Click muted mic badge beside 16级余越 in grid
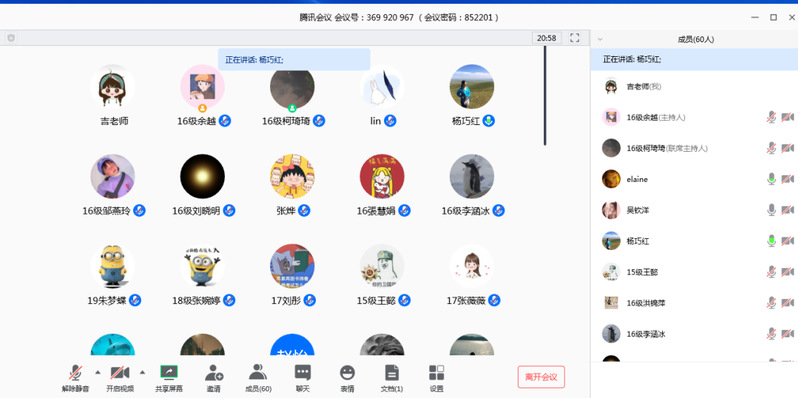This screenshot has width=798, height=398. (x=225, y=121)
